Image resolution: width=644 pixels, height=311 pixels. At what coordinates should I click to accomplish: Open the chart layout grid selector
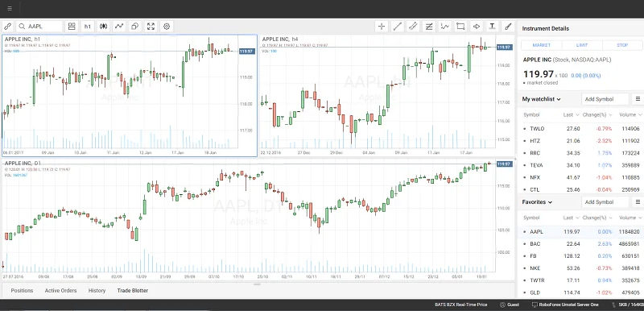tap(72, 27)
